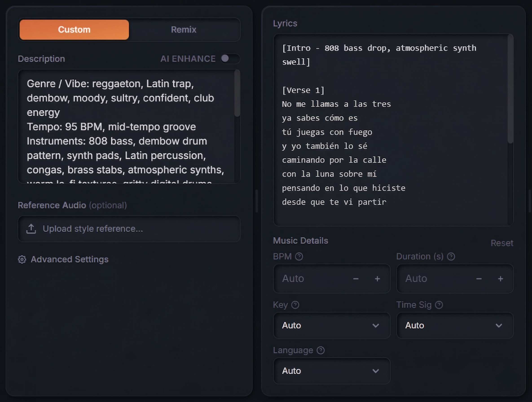Click the BPM help icon
The width and height of the screenshot is (532, 402).
pyautogui.click(x=299, y=257)
